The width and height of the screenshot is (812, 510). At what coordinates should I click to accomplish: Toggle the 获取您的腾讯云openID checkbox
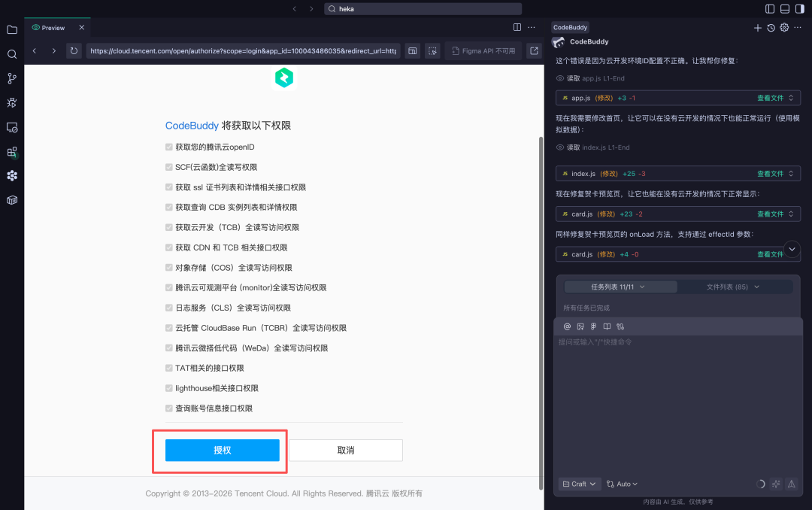pyautogui.click(x=169, y=147)
